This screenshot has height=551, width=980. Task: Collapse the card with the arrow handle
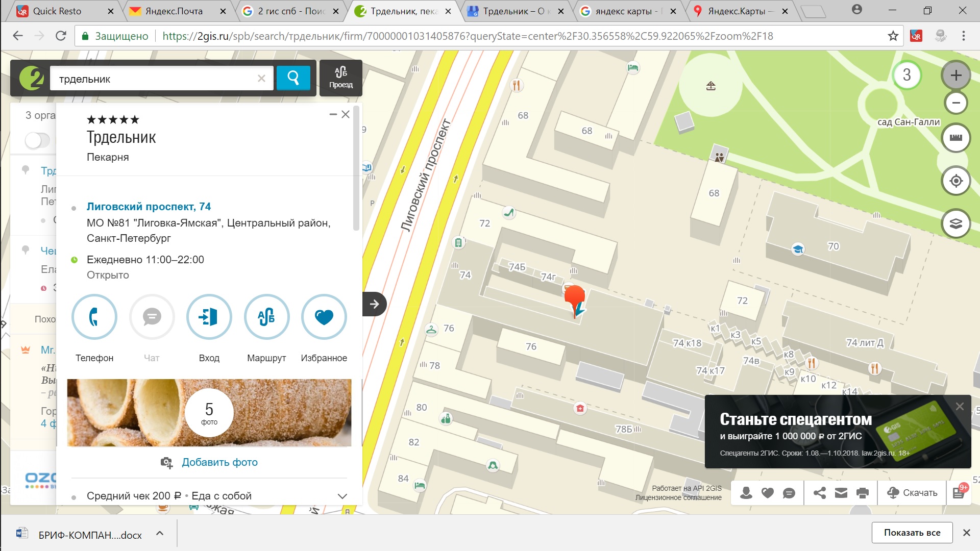[374, 304]
